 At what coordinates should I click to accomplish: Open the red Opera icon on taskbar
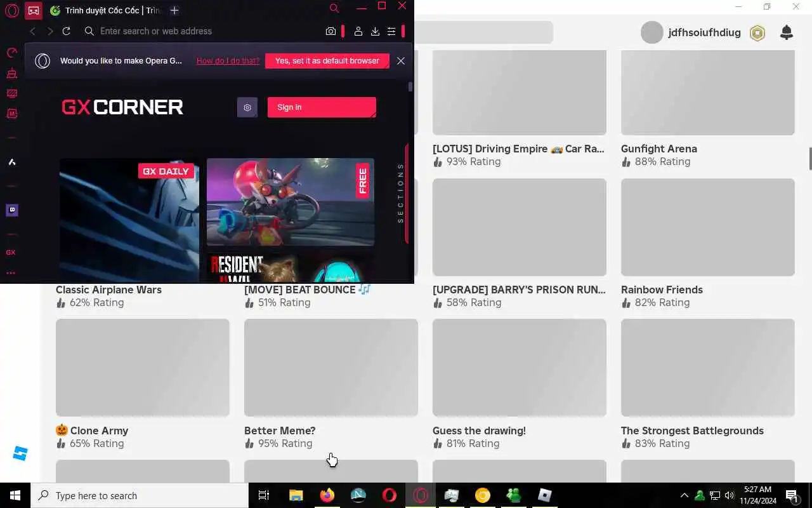click(390, 495)
